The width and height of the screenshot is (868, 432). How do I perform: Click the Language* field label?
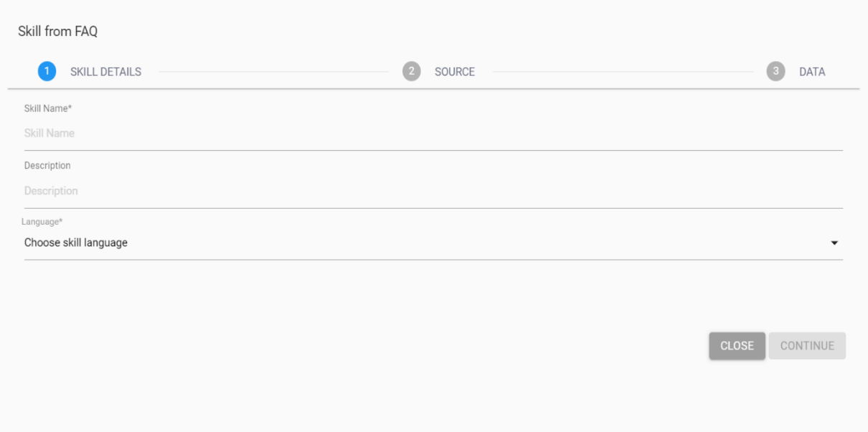click(x=42, y=222)
